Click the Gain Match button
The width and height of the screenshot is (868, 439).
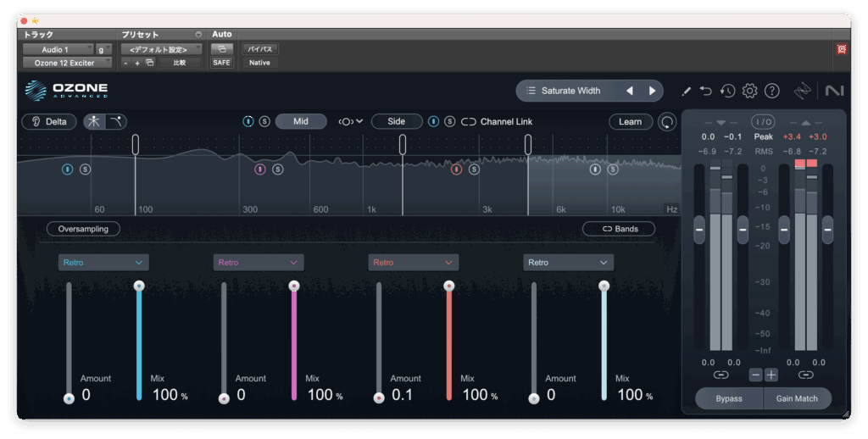(x=797, y=398)
